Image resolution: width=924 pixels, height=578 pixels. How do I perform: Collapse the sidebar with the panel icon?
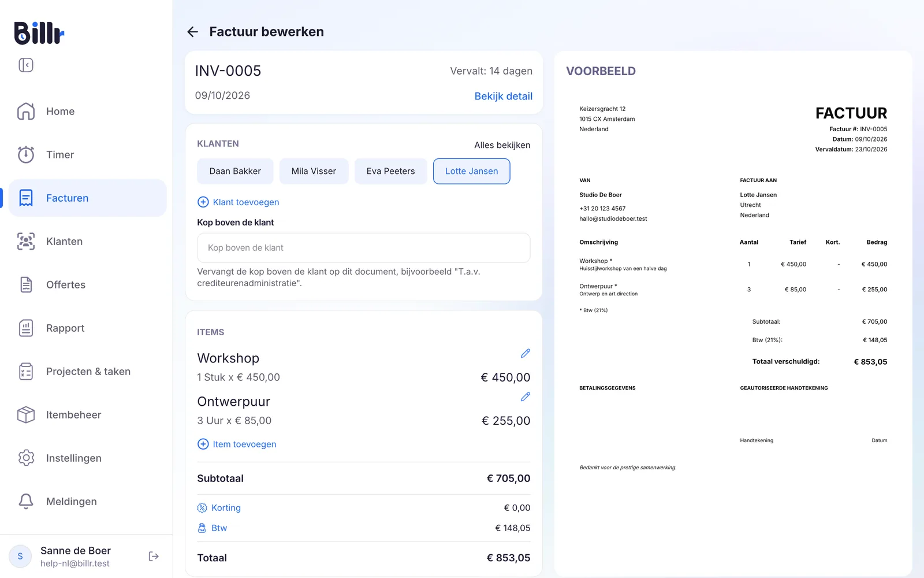pos(26,65)
